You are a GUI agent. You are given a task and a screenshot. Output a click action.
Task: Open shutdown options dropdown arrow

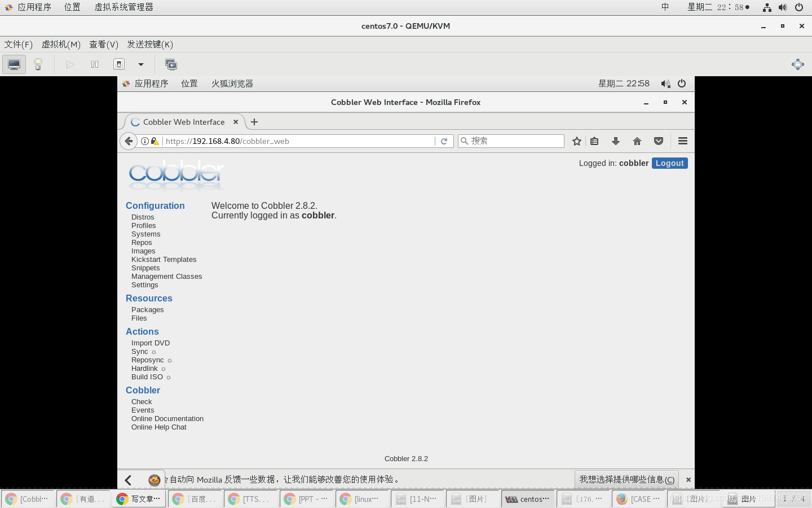tap(141, 64)
